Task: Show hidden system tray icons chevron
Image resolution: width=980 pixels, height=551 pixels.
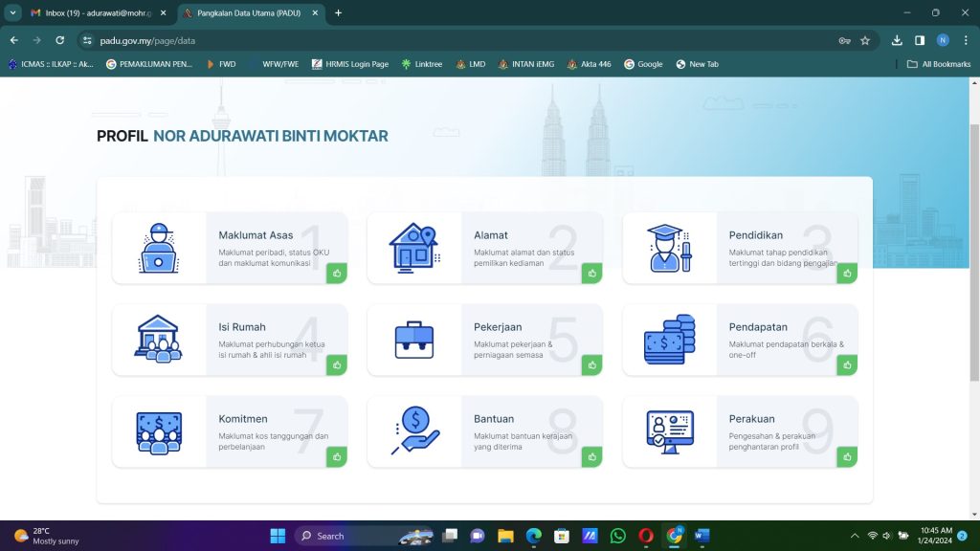Action: [855, 536]
